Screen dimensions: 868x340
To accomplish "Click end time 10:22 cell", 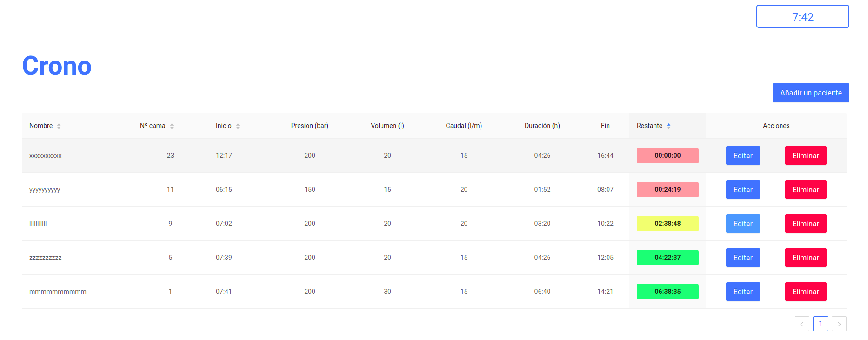I will [x=605, y=224].
